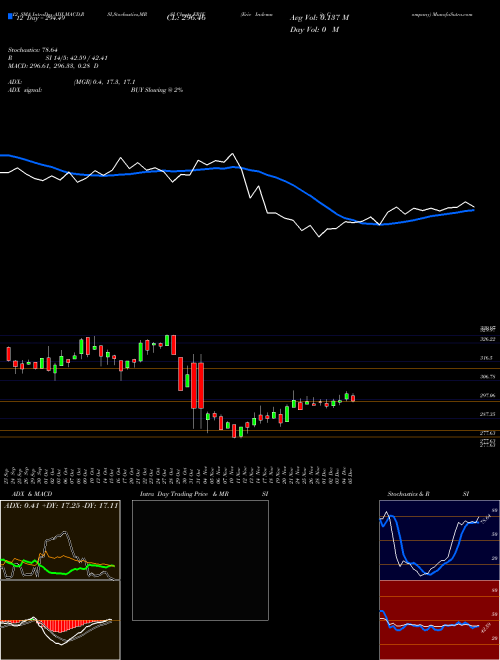Image resolution: width=500 pixels, height=660 pixels.
Task: Click the 'CL: 296.46' closing price text
Action: coord(186,18)
